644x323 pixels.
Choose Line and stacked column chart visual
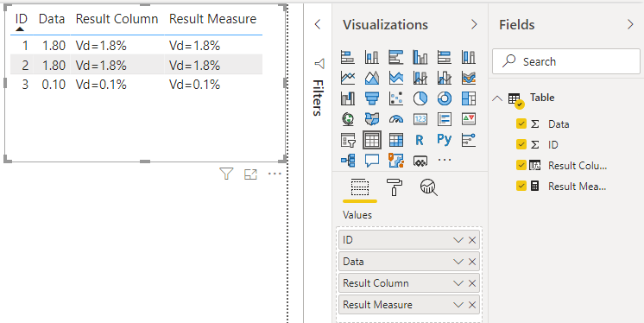[420, 78]
